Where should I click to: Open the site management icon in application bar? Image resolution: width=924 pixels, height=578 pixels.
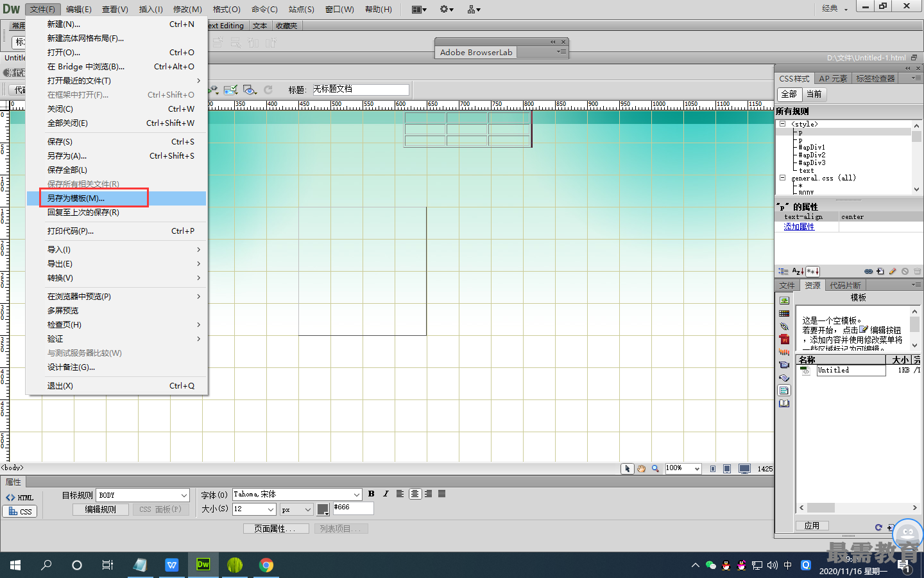pyautogui.click(x=474, y=9)
